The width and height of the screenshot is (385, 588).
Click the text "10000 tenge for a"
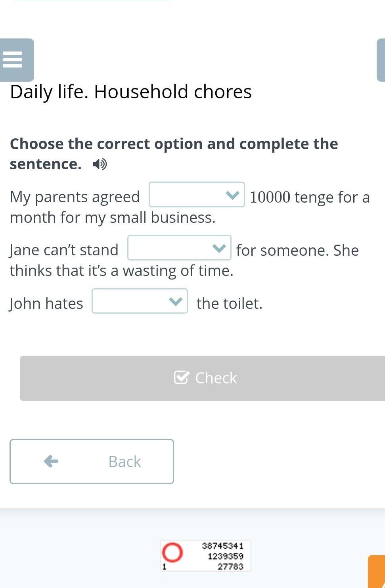309,197
